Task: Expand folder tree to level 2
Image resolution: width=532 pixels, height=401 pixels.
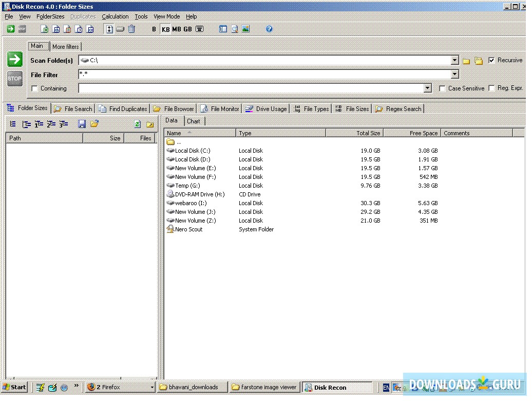Action: [51, 124]
